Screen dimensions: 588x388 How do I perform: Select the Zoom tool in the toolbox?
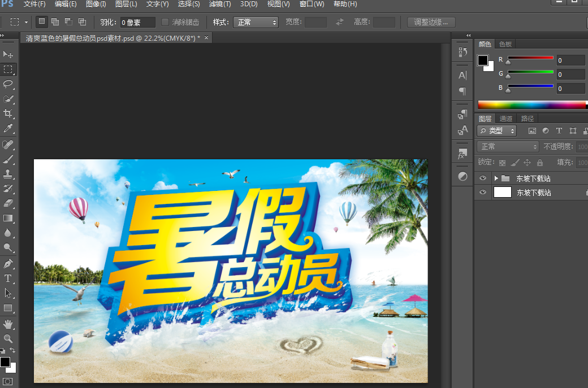(x=8, y=338)
